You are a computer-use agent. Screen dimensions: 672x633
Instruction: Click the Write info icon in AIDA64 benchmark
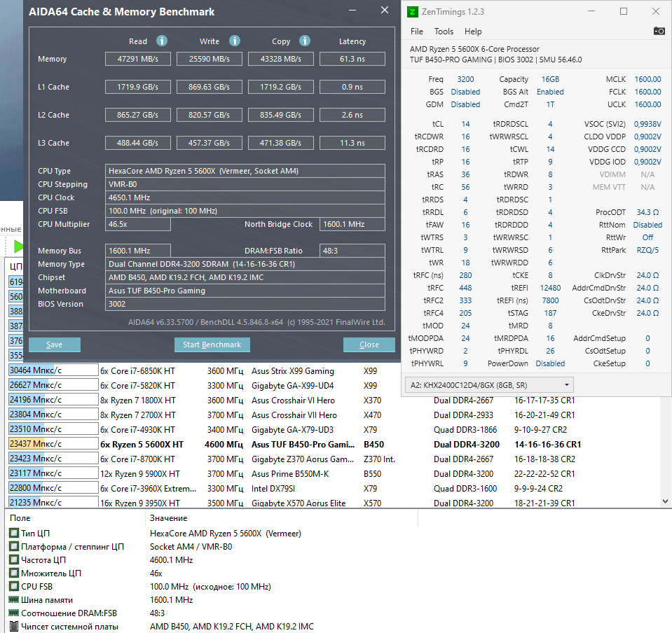point(235,41)
